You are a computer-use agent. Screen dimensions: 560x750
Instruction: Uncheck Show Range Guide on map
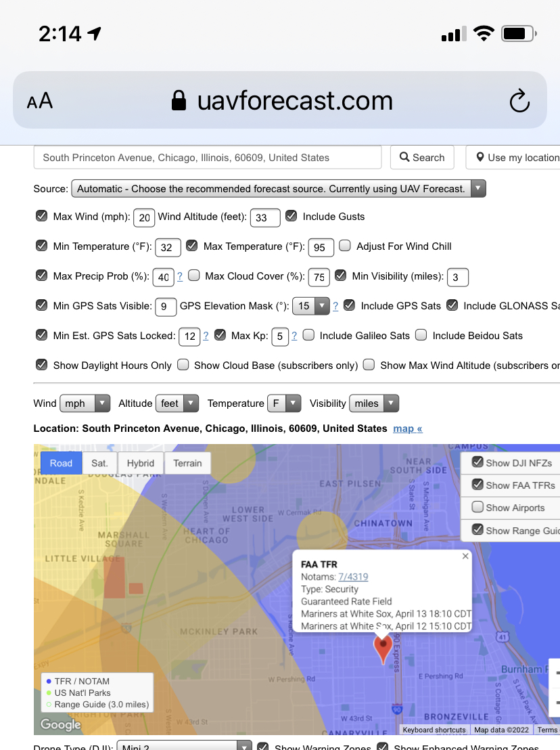pyautogui.click(x=477, y=529)
